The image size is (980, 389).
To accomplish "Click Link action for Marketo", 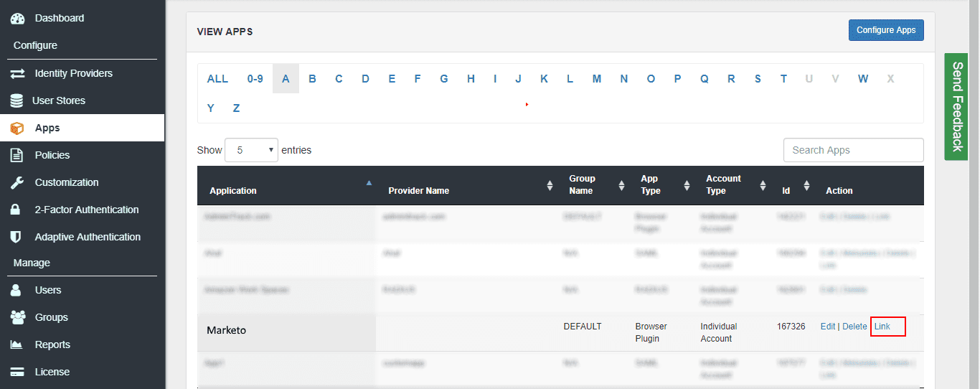I will (x=882, y=327).
